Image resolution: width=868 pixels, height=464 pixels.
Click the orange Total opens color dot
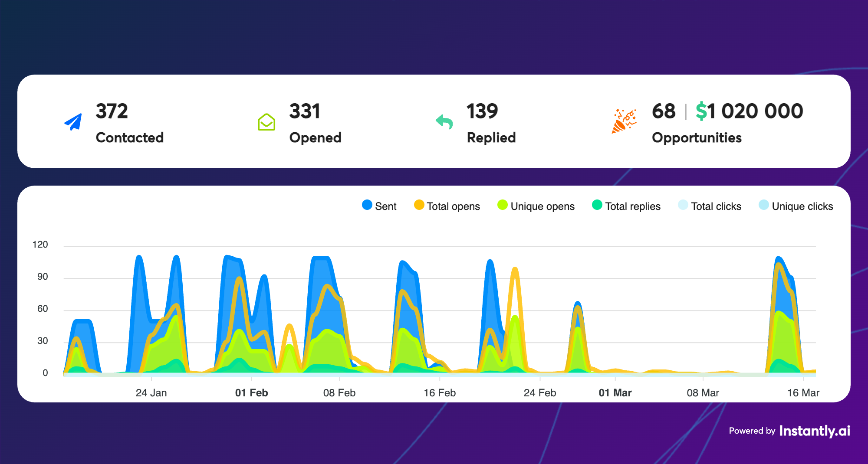tap(419, 205)
